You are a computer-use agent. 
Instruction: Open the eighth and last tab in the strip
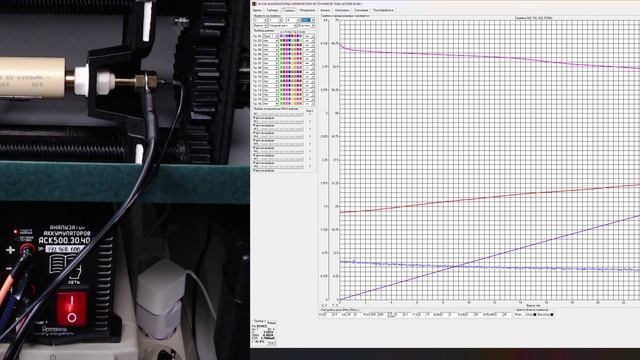click(383, 10)
